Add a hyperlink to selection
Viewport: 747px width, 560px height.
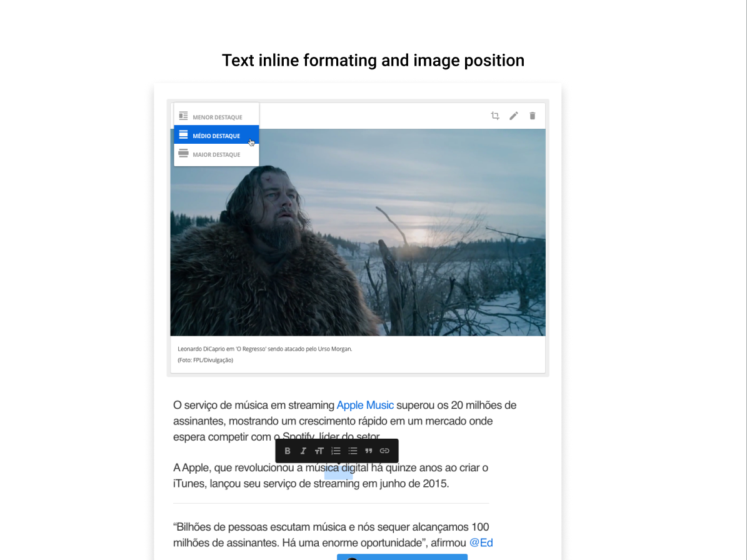coord(384,451)
